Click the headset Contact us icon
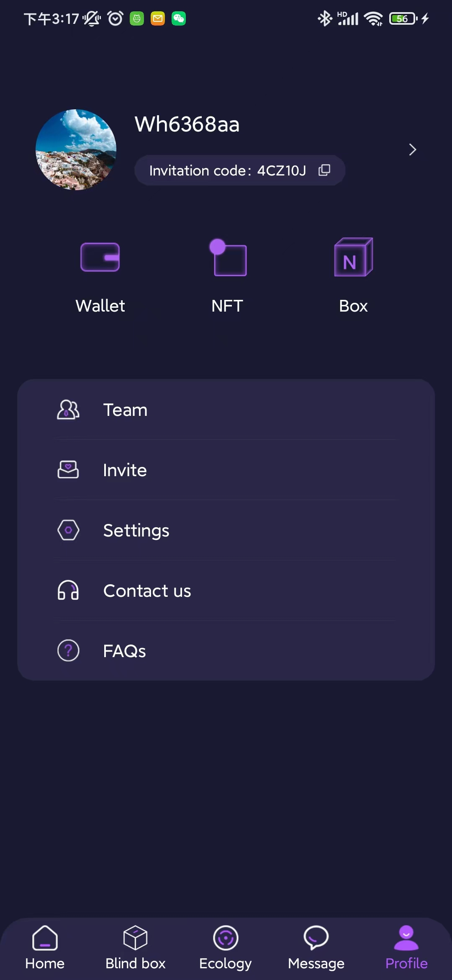452x980 pixels. tap(68, 591)
